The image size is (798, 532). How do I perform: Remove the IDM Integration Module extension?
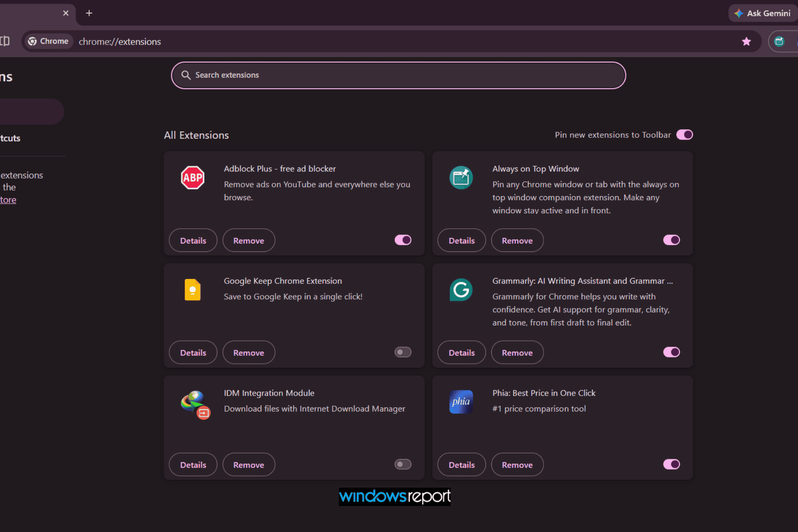[x=249, y=465]
